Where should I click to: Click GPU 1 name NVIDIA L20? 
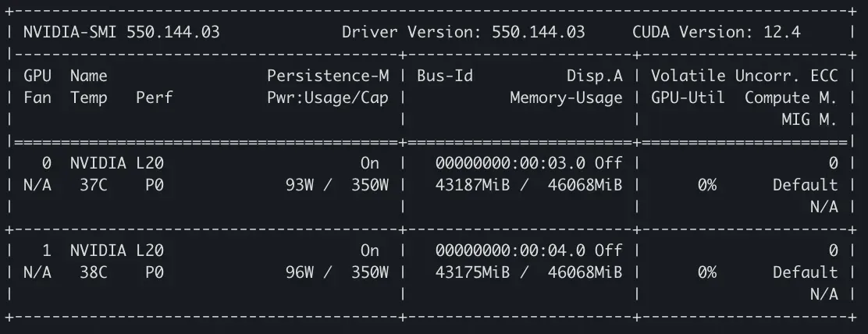pos(117,250)
